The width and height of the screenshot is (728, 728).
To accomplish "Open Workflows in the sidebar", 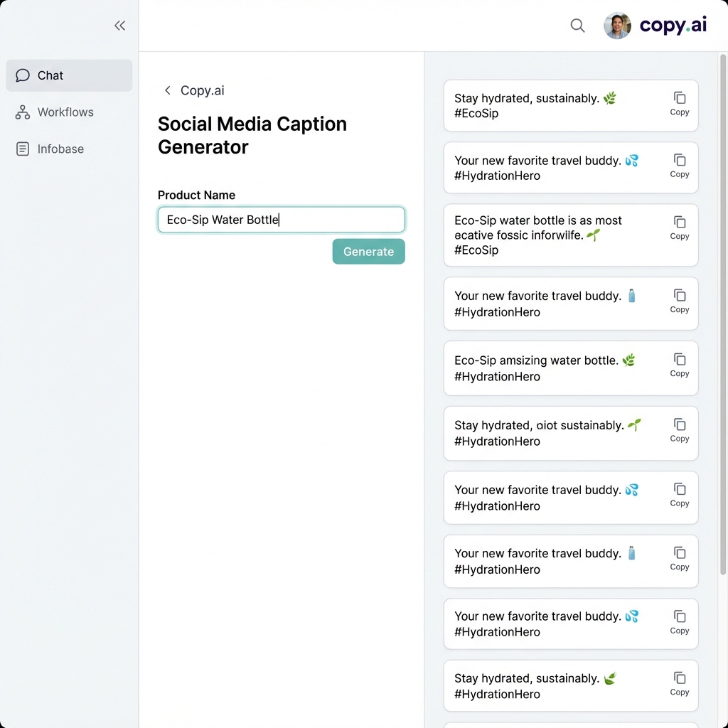I will click(x=65, y=112).
